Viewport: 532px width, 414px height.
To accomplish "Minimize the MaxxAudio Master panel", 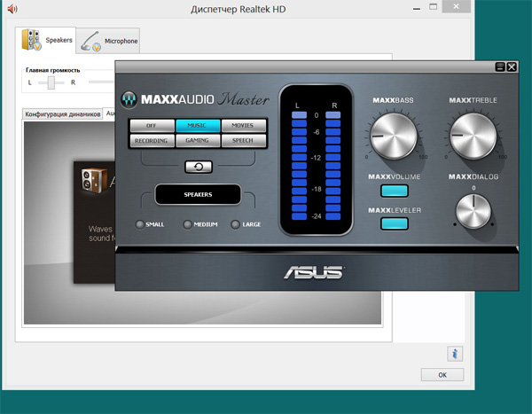I will (x=501, y=66).
